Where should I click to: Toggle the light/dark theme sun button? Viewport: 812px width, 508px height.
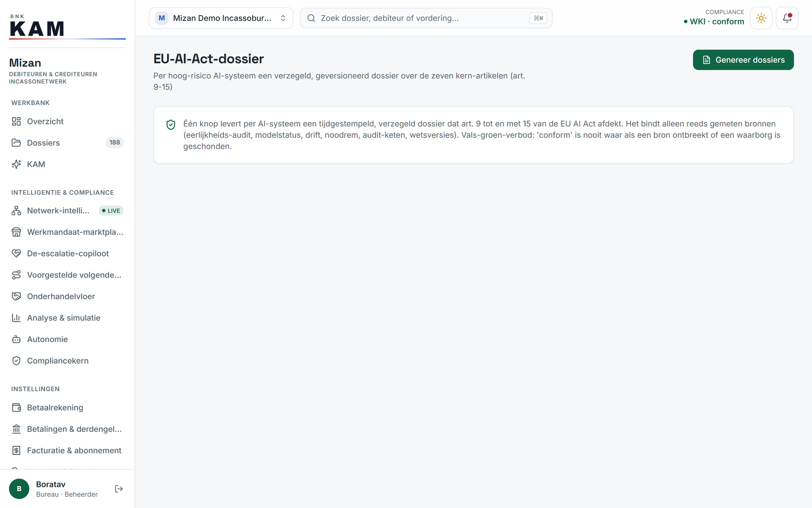[x=761, y=18]
